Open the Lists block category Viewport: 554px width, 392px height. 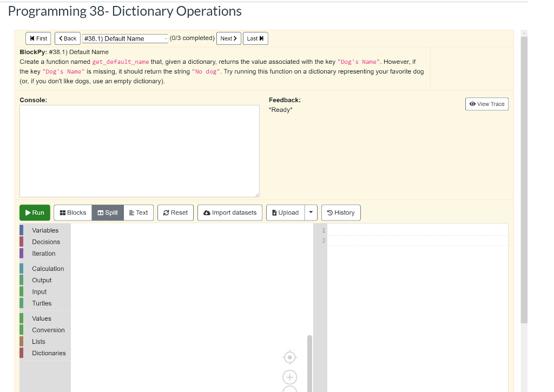pyautogui.click(x=45, y=342)
